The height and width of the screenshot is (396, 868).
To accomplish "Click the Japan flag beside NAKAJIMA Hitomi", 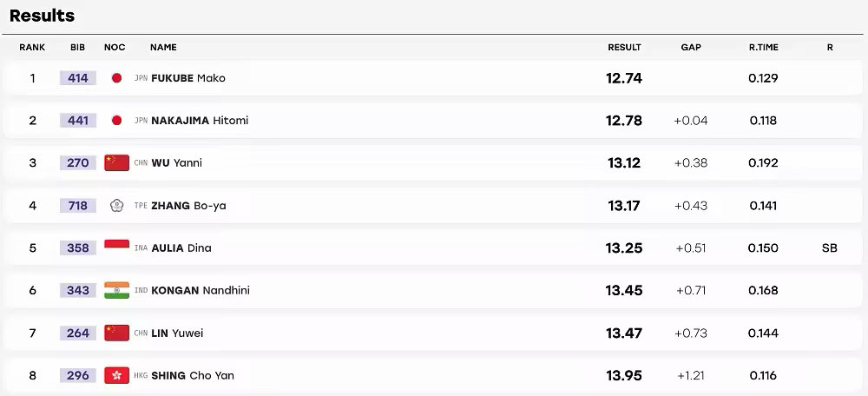I will click(x=116, y=120).
